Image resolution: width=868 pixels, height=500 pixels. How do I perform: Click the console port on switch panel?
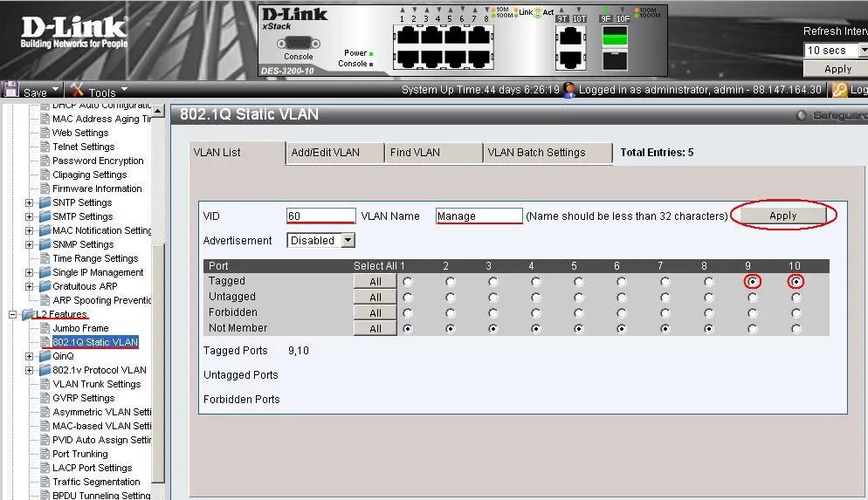[299, 43]
